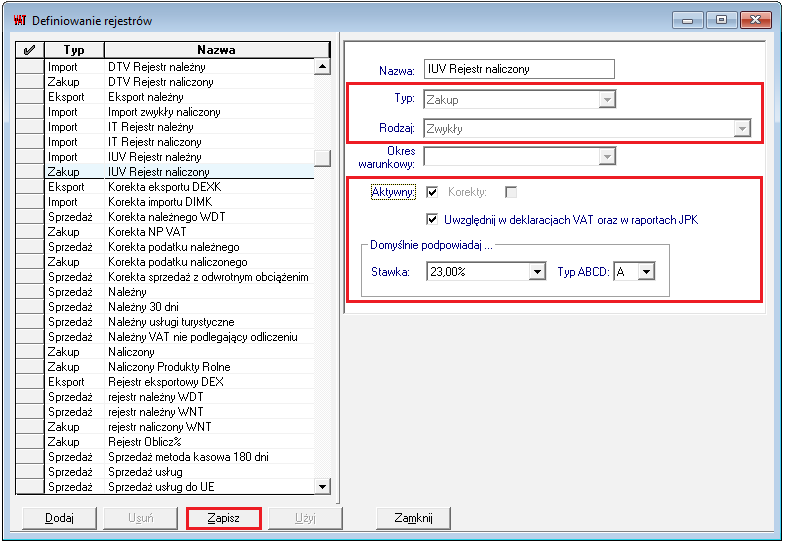The width and height of the screenshot is (786, 544).
Task: Select row IT Rejestr naliczony
Action: click(x=165, y=142)
